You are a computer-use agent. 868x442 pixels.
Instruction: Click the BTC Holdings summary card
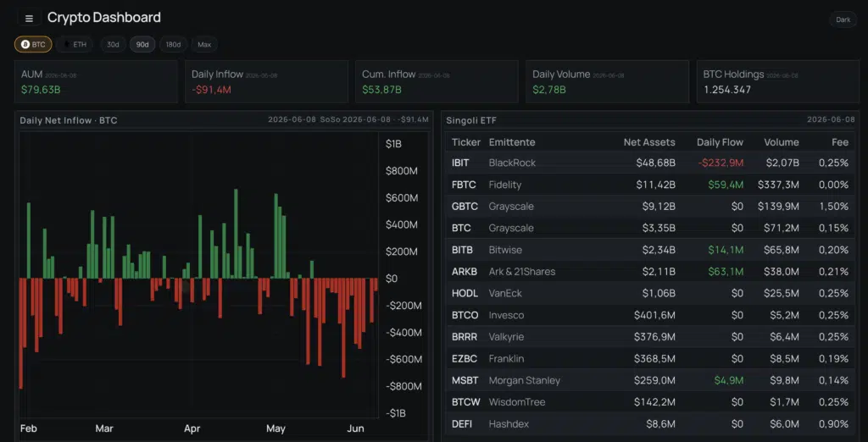[778, 82]
